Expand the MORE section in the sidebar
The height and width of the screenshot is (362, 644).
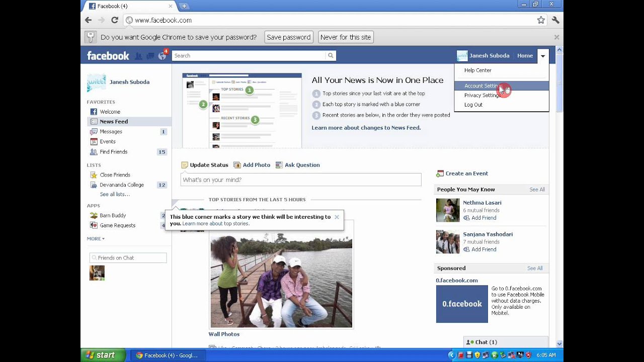pyautogui.click(x=96, y=239)
